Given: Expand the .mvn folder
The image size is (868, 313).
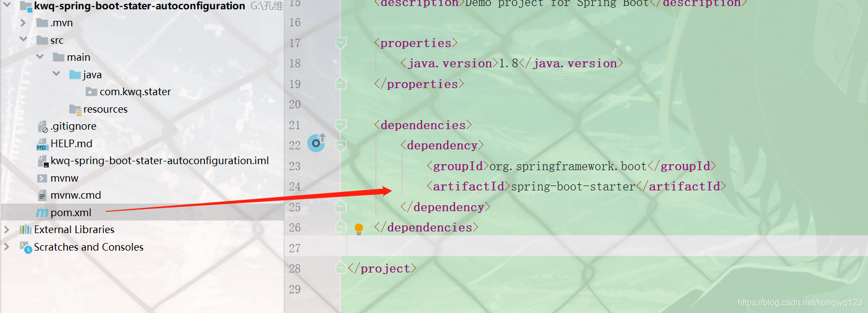Looking at the screenshot, I should click(x=23, y=22).
